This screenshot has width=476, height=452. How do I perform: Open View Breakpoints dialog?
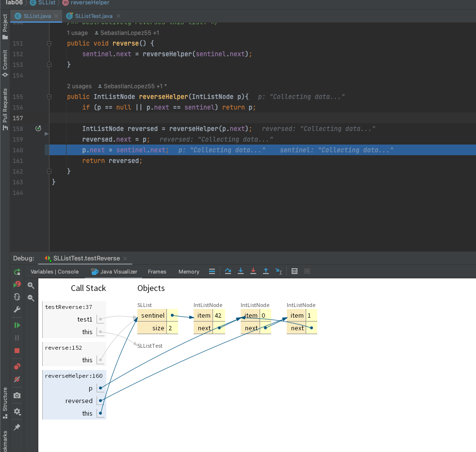pyautogui.click(x=17, y=367)
